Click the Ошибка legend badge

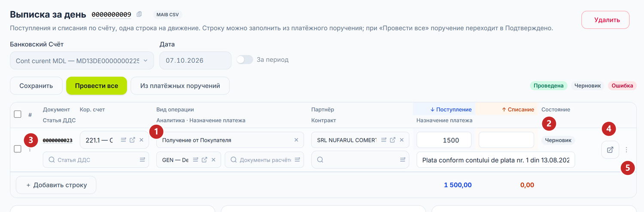[622, 86]
